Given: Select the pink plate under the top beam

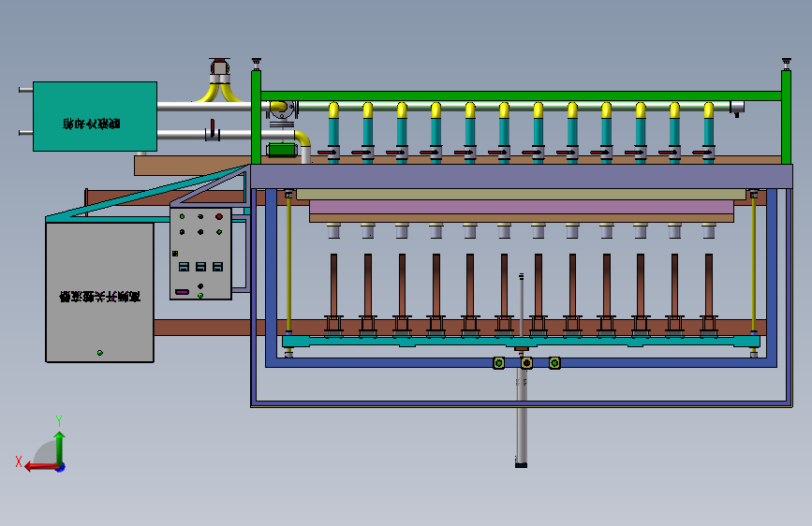Looking at the screenshot, I should tap(522, 207).
